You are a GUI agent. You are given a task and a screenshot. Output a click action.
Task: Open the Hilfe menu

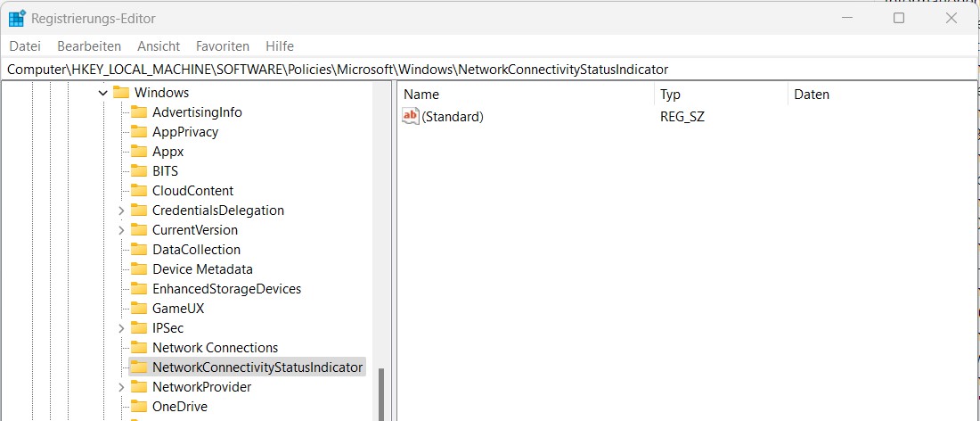(280, 46)
